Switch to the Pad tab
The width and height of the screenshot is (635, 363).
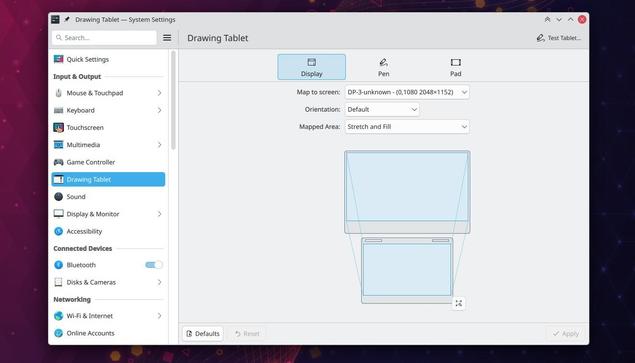(x=456, y=67)
